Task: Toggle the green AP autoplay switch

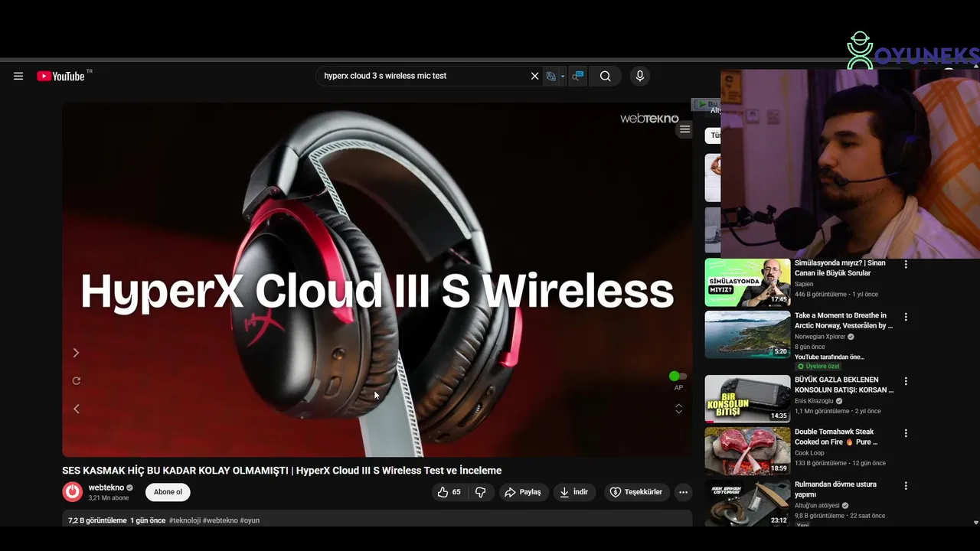Action: 678,376
